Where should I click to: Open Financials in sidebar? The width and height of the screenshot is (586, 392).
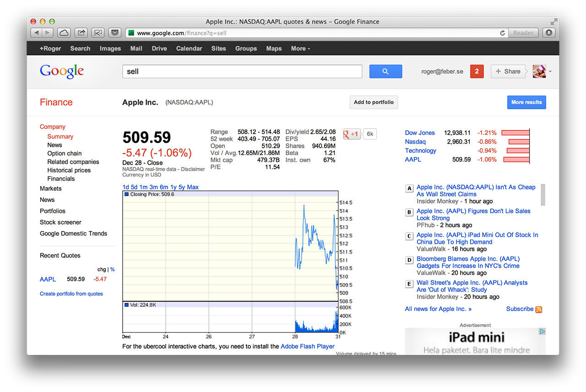(x=61, y=179)
